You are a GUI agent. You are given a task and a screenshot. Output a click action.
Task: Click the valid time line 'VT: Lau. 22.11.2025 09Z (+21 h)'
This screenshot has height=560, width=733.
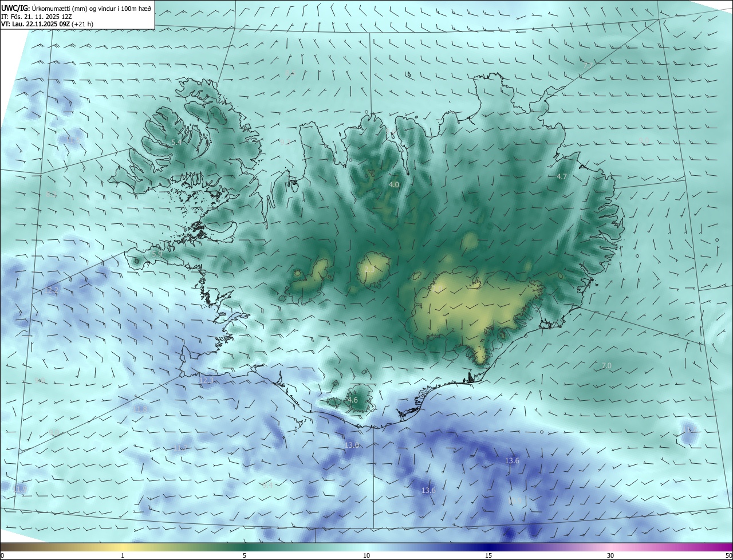(47, 24)
